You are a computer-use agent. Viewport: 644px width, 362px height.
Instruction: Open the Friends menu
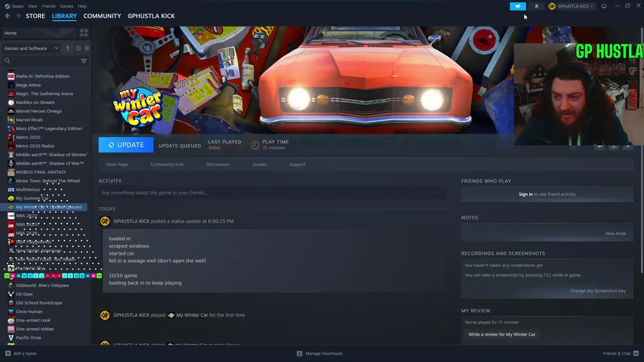49,6
